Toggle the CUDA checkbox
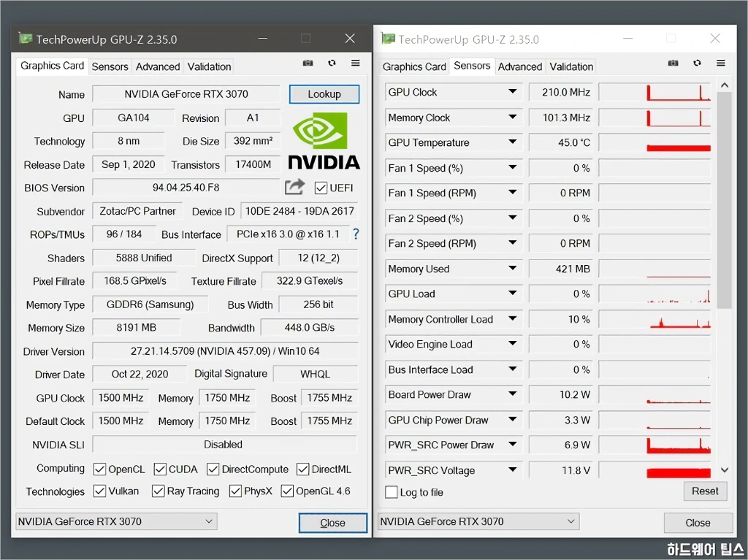This screenshot has height=560, width=748. tap(160, 469)
